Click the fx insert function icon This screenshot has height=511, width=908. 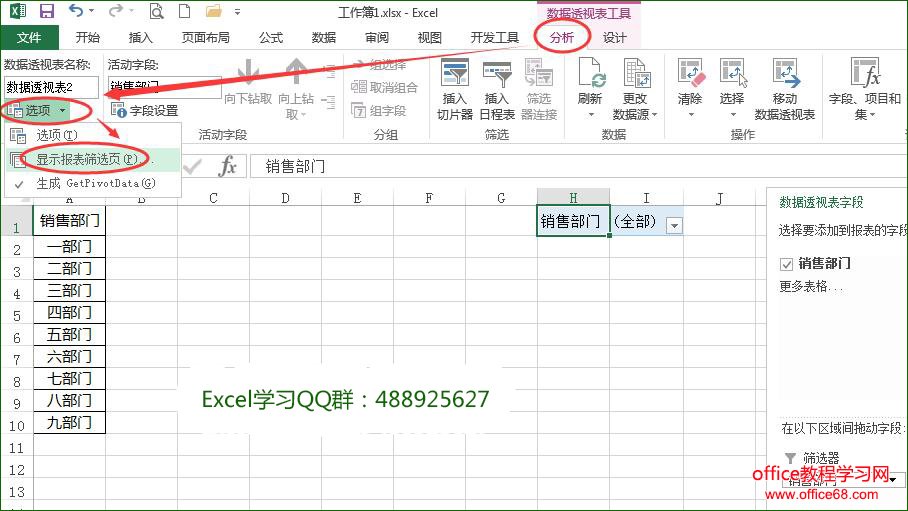coord(227,167)
